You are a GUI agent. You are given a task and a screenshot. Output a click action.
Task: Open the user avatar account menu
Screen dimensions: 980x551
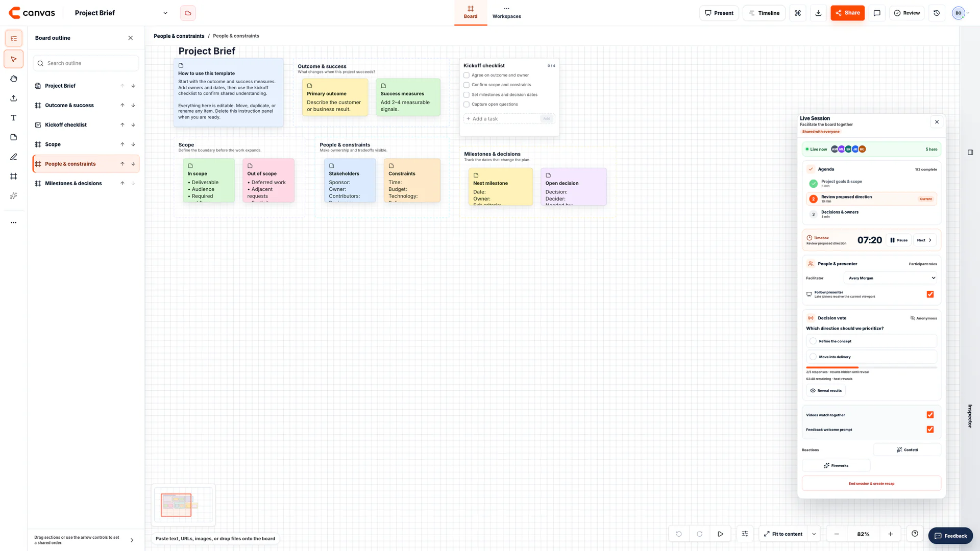pyautogui.click(x=961, y=13)
